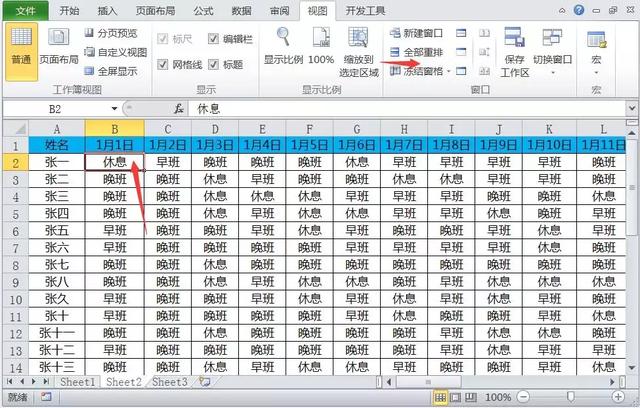Click Arrange All (全部重排)

[417, 52]
